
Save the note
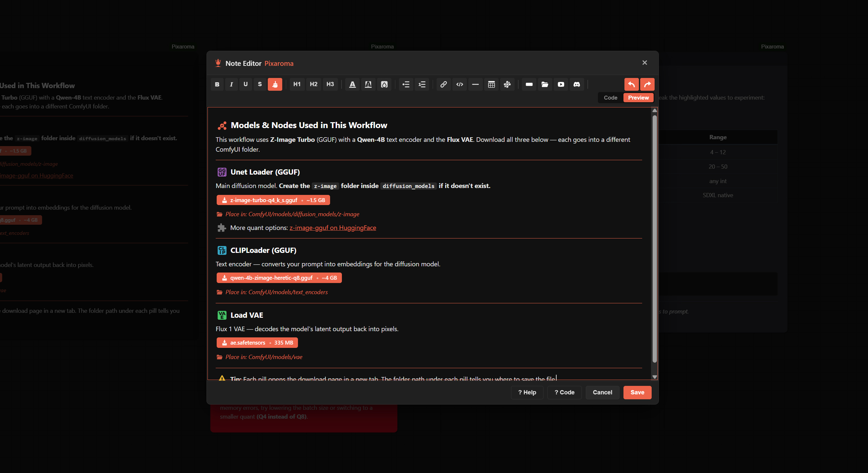point(637,392)
